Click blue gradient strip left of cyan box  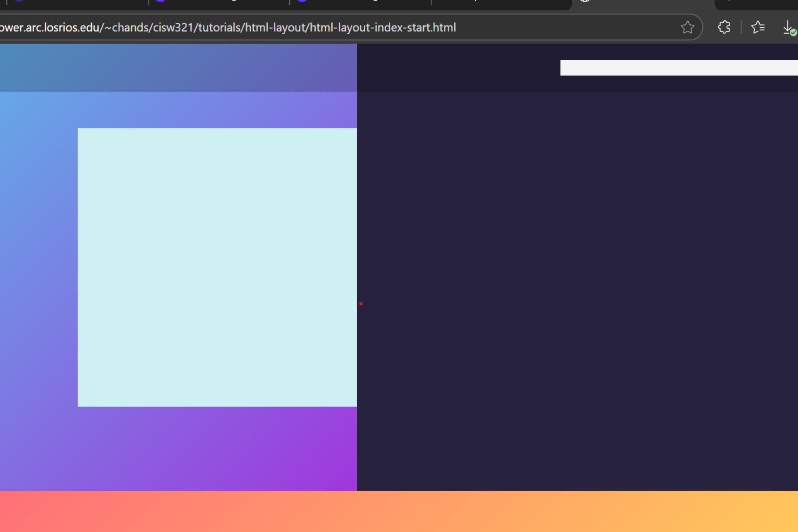point(39,267)
